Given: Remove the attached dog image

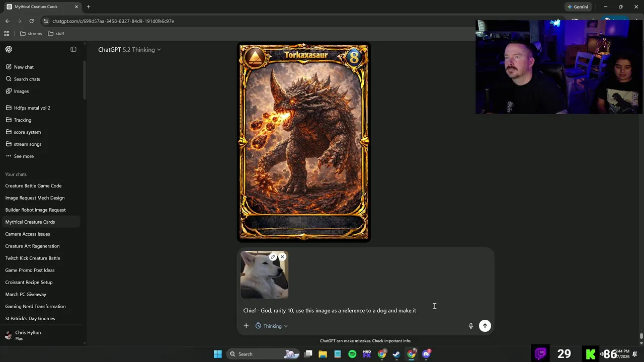Looking at the screenshot, I should tap(282, 257).
